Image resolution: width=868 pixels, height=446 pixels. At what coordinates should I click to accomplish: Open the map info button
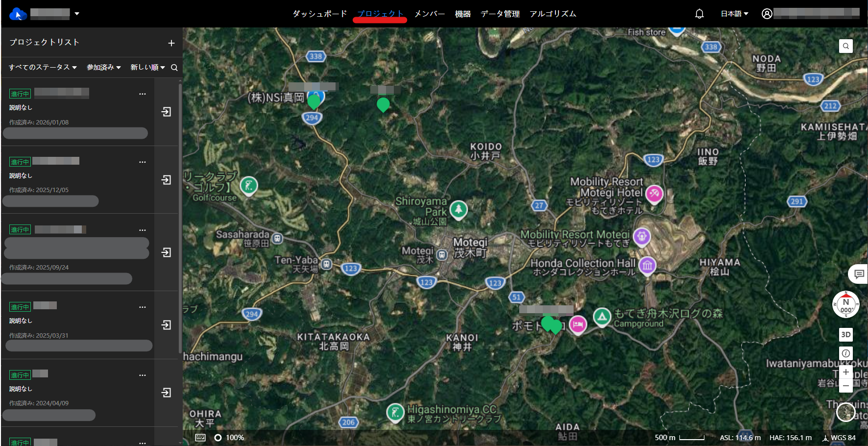point(845,353)
